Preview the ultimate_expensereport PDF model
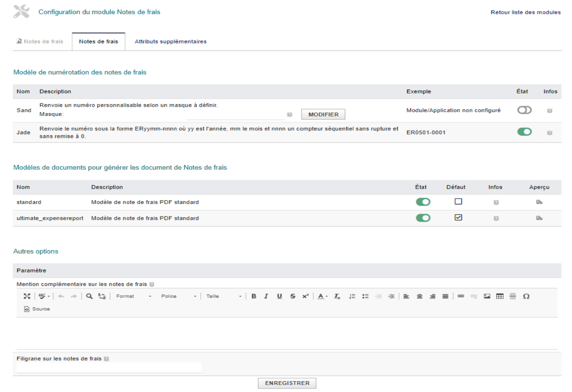Image resolution: width=572 pixels, height=392 pixels. tap(539, 218)
